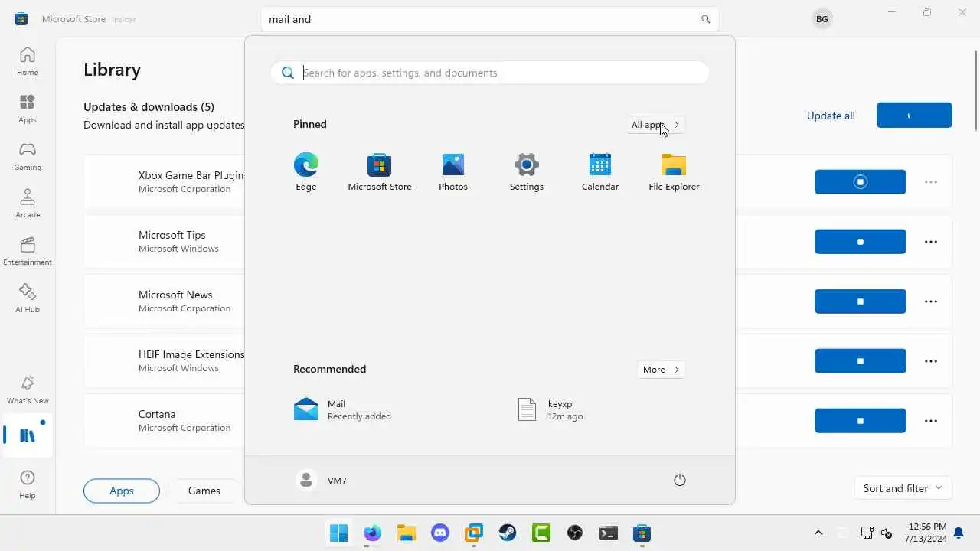The height and width of the screenshot is (551, 980).
Task: Launch File Explorer pinned app
Action: (674, 172)
